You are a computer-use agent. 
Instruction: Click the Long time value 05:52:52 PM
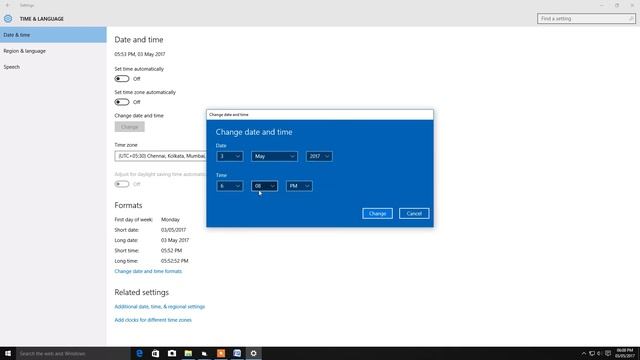pos(174,261)
